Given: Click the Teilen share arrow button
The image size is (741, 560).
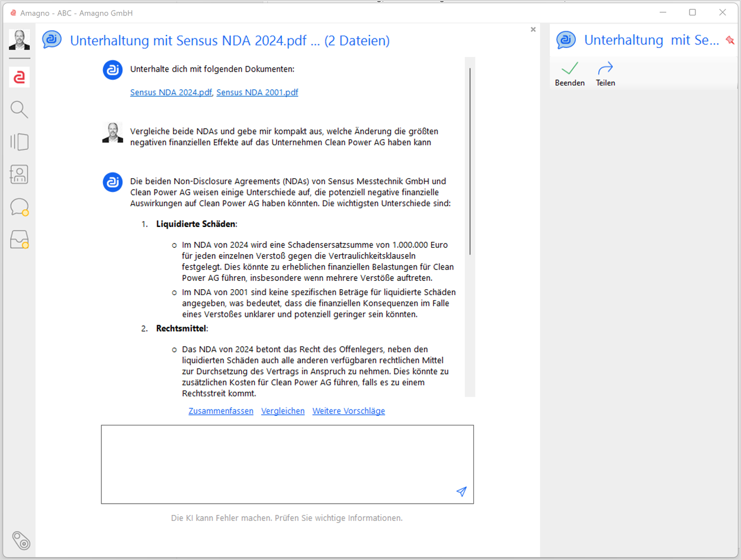Looking at the screenshot, I should click(x=605, y=73).
